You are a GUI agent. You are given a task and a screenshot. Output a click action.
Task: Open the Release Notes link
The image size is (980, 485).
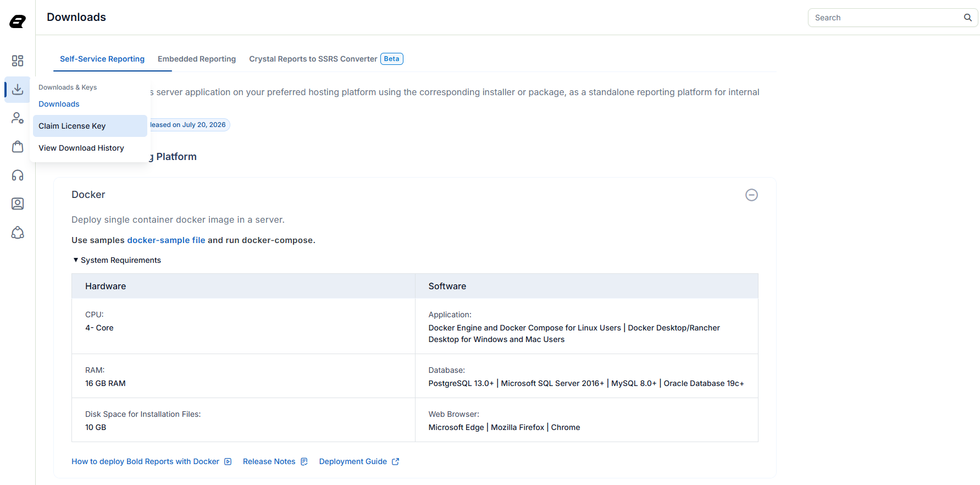[x=269, y=461]
